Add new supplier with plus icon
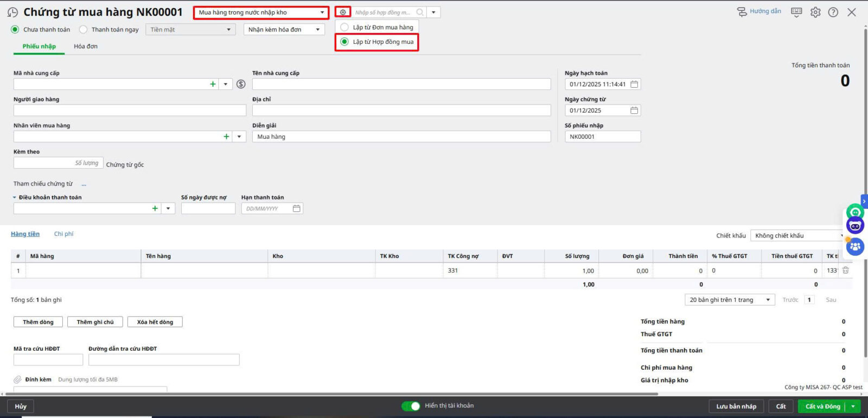The height and width of the screenshot is (418, 868). [213, 84]
